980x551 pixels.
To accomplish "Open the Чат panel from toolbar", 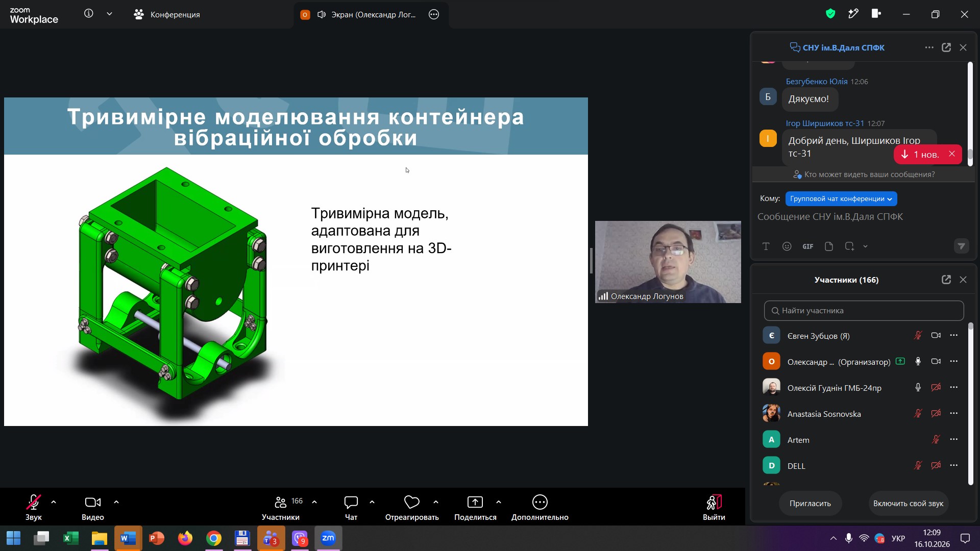I will (x=351, y=508).
